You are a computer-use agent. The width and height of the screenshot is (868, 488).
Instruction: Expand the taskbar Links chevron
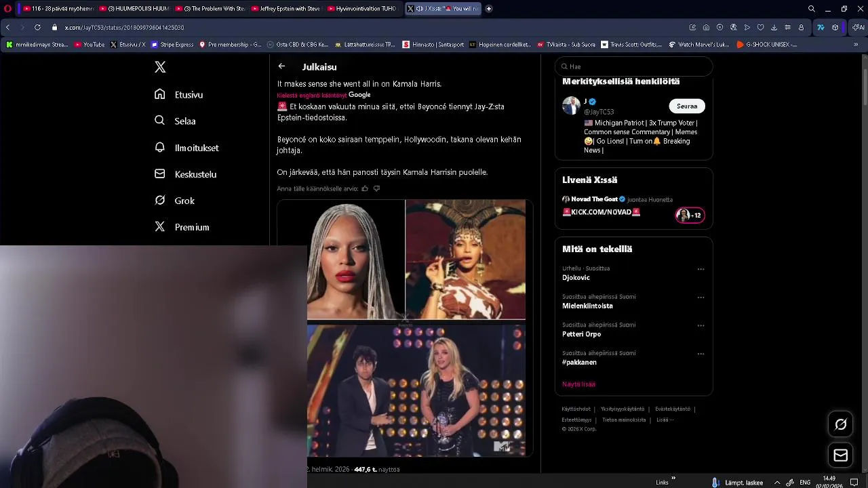[x=673, y=478]
